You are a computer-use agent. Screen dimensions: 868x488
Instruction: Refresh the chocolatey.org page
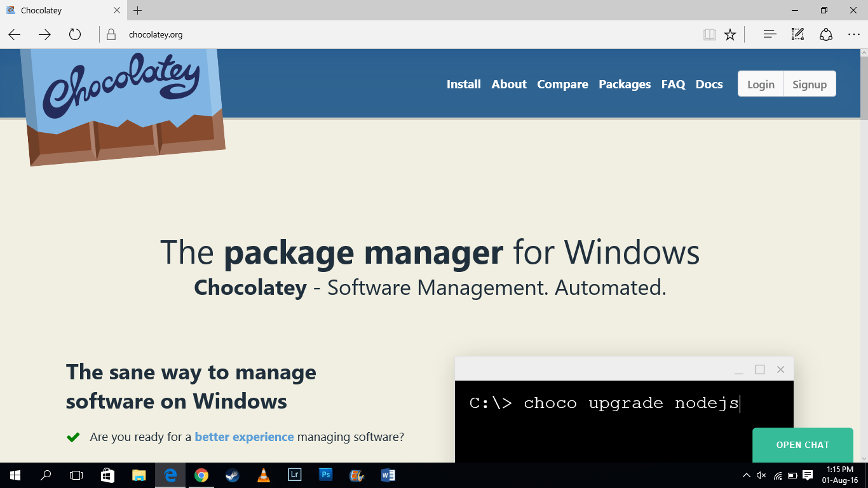tap(74, 34)
